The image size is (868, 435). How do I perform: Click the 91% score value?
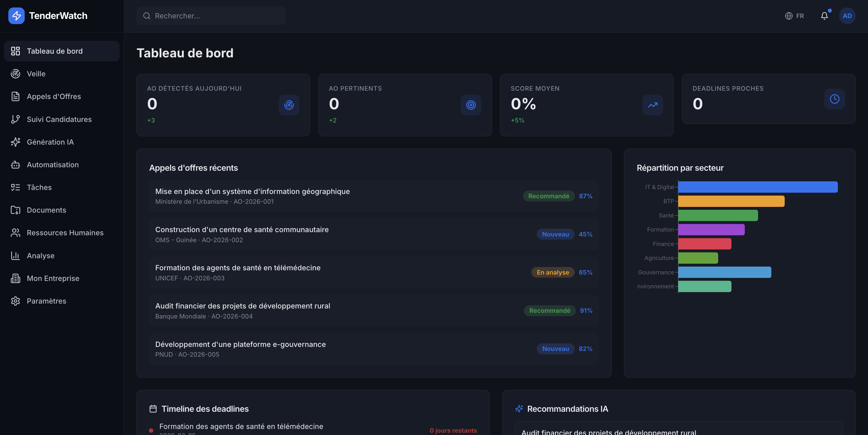tap(586, 310)
